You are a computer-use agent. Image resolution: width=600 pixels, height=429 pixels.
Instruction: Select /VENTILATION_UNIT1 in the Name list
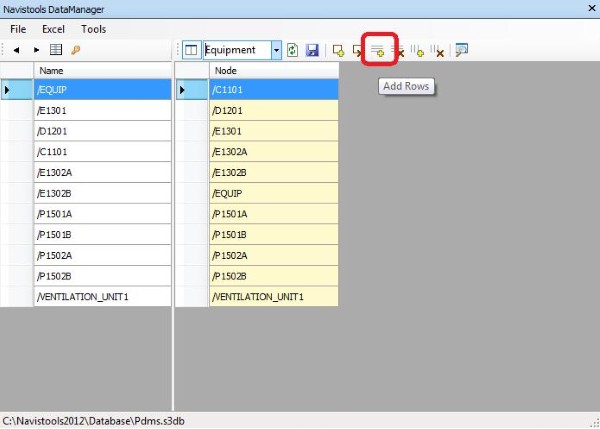pos(100,297)
